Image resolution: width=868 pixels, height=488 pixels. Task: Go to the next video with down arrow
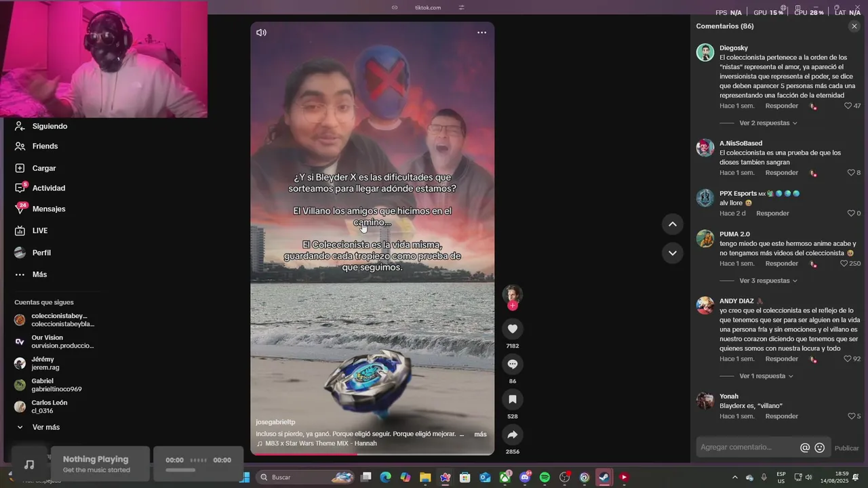tap(672, 253)
